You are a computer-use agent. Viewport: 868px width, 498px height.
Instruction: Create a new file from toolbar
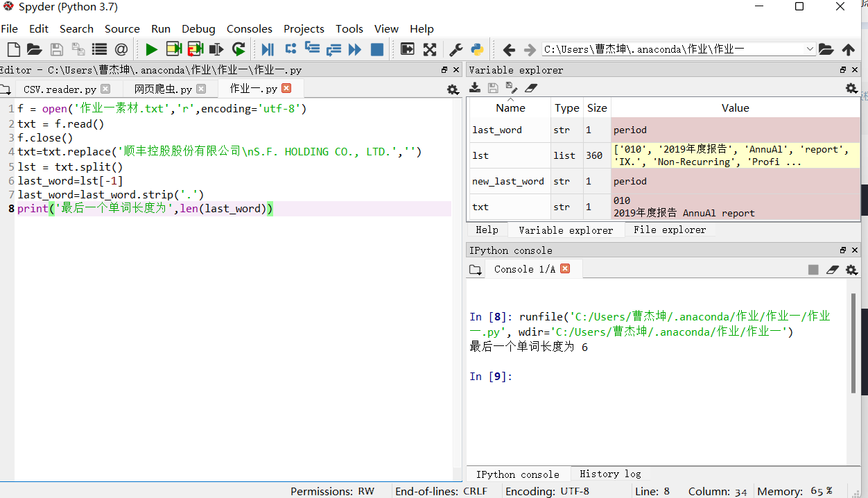tap(13, 49)
